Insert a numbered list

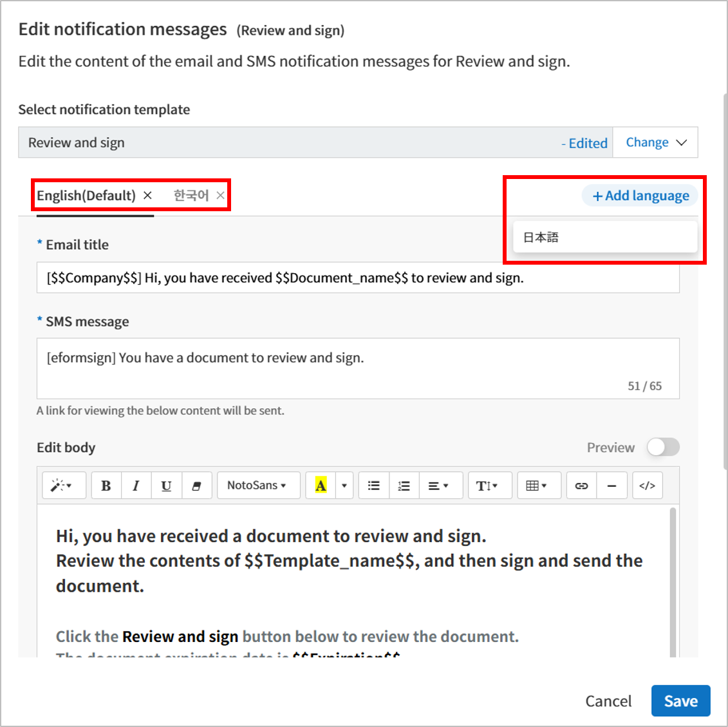404,486
